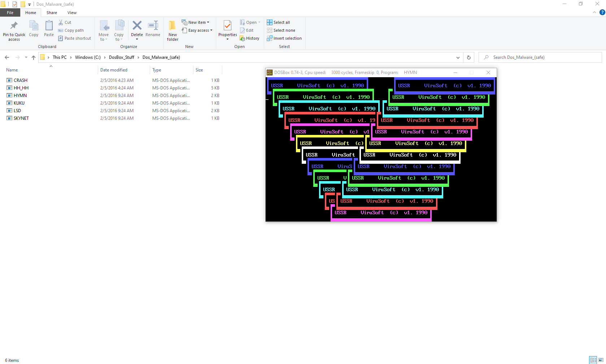This screenshot has width=606, height=364.
Task: Expand the Properties dropdown arrow
Action: [227, 39]
